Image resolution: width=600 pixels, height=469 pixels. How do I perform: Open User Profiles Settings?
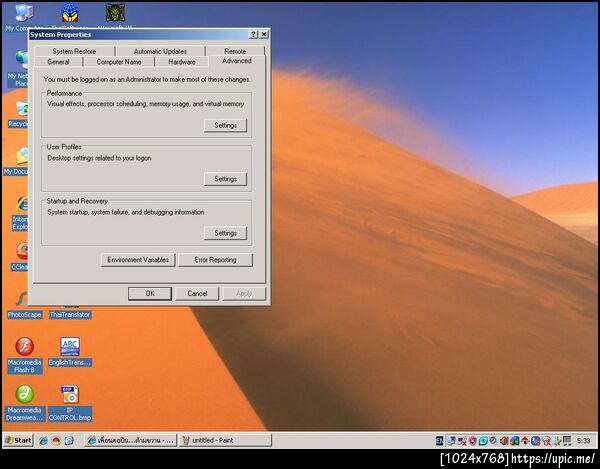pyautogui.click(x=225, y=179)
